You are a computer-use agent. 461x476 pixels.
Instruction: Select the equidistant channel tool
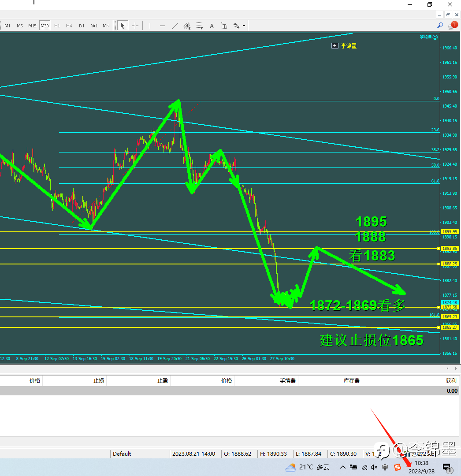pos(187,26)
